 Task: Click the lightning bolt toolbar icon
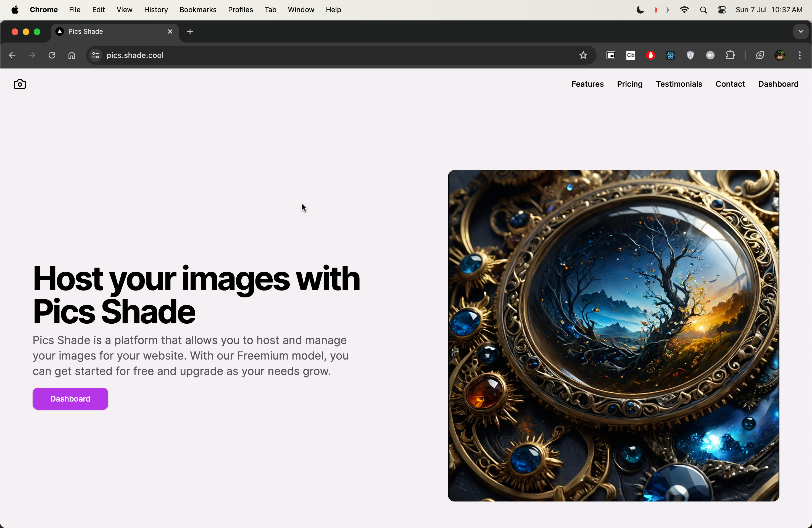click(760, 55)
